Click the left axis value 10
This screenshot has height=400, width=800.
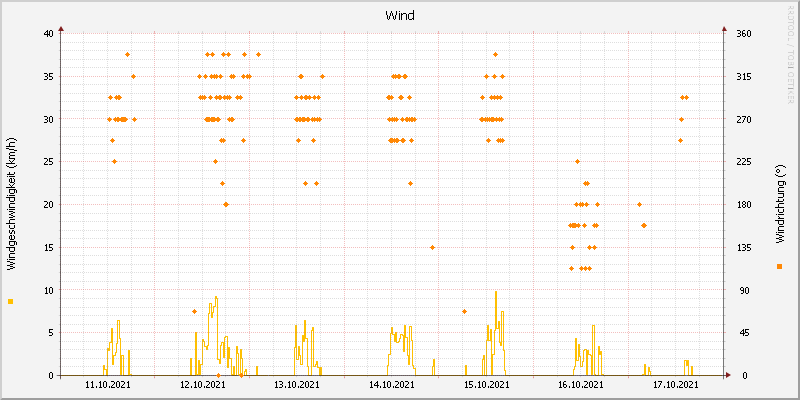coord(48,290)
